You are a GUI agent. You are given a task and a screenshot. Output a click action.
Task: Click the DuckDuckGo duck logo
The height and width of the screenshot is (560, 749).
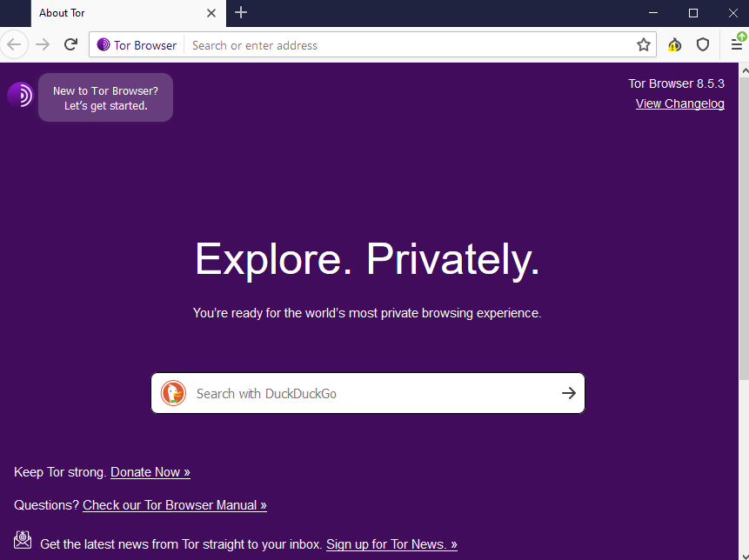coord(173,393)
